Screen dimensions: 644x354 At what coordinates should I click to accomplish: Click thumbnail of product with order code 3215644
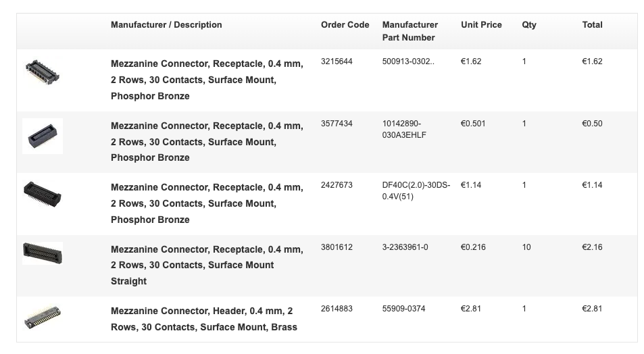click(42, 73)
